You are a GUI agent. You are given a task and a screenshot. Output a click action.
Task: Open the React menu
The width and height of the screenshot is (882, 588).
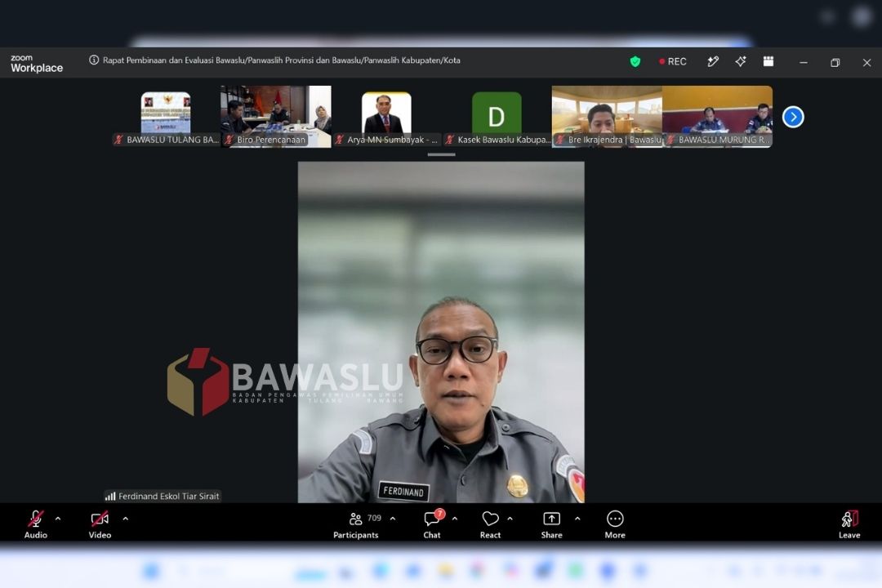pos(490,524)
